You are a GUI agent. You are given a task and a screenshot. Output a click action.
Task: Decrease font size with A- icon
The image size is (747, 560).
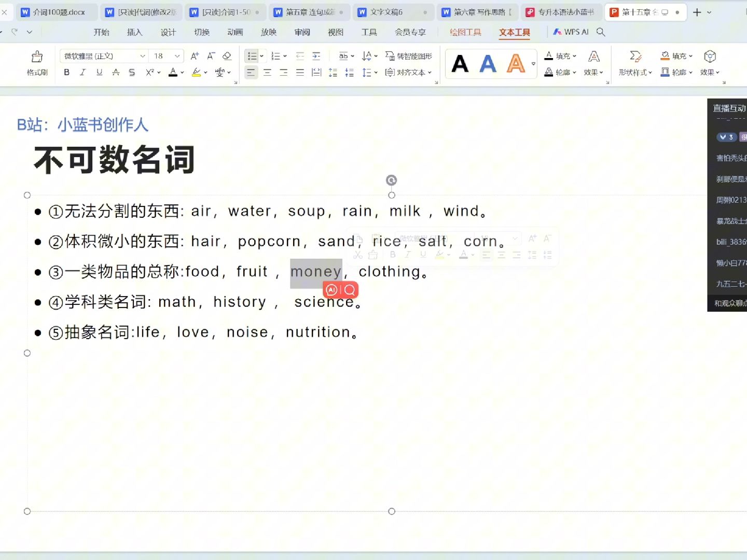tap(211, 56)
